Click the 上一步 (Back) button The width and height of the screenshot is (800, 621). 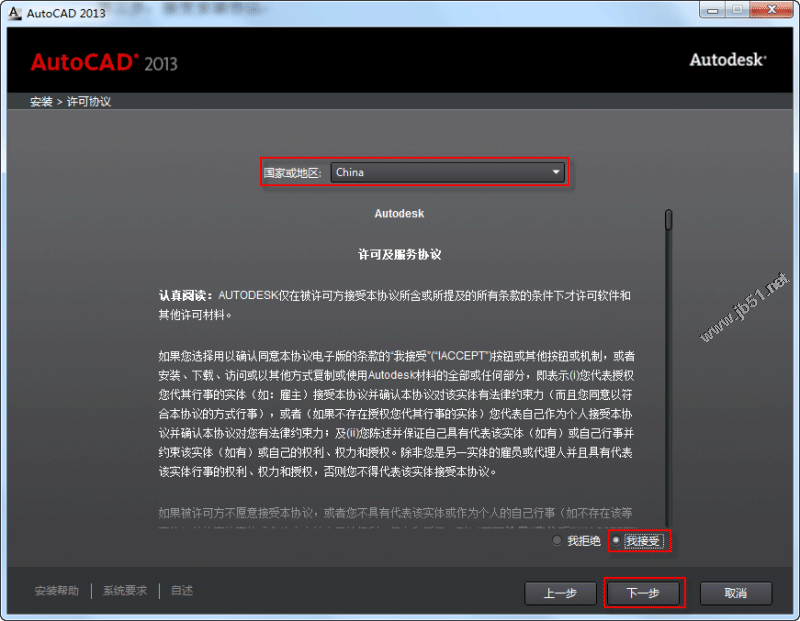(x=561, y=592)
